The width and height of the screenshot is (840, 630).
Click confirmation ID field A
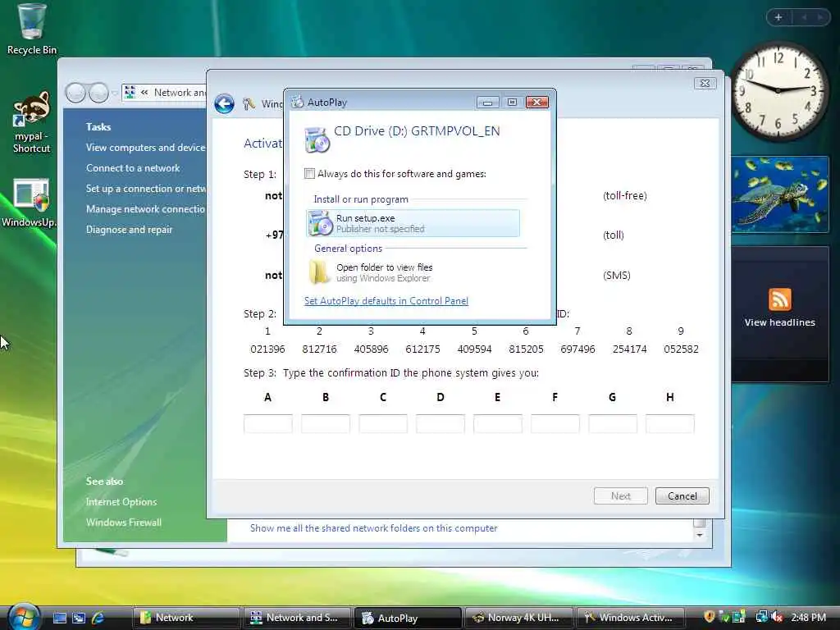268,424
